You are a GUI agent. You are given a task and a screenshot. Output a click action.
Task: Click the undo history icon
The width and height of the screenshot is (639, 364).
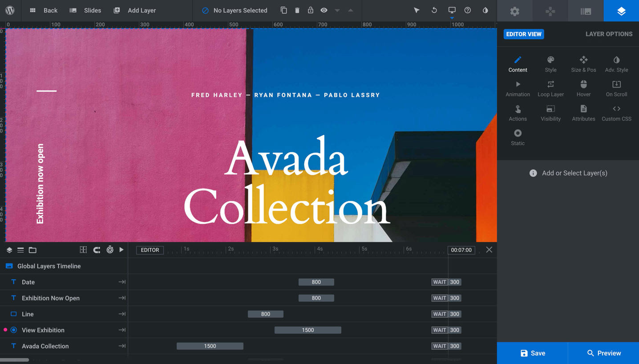(x=434, y=10)
